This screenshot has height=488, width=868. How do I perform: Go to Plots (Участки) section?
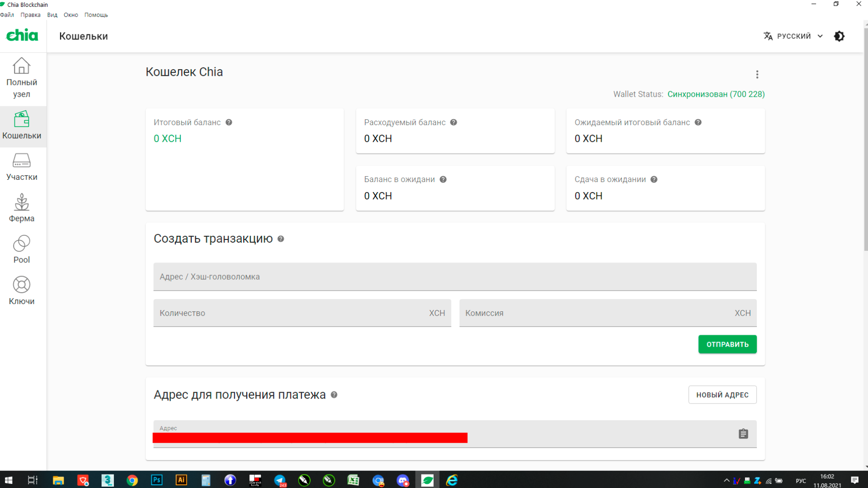pyautogui.click(x=22, y=167)
